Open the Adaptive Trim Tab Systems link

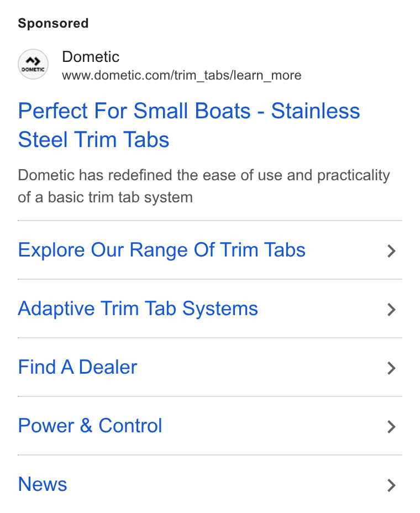coord(138,309)
